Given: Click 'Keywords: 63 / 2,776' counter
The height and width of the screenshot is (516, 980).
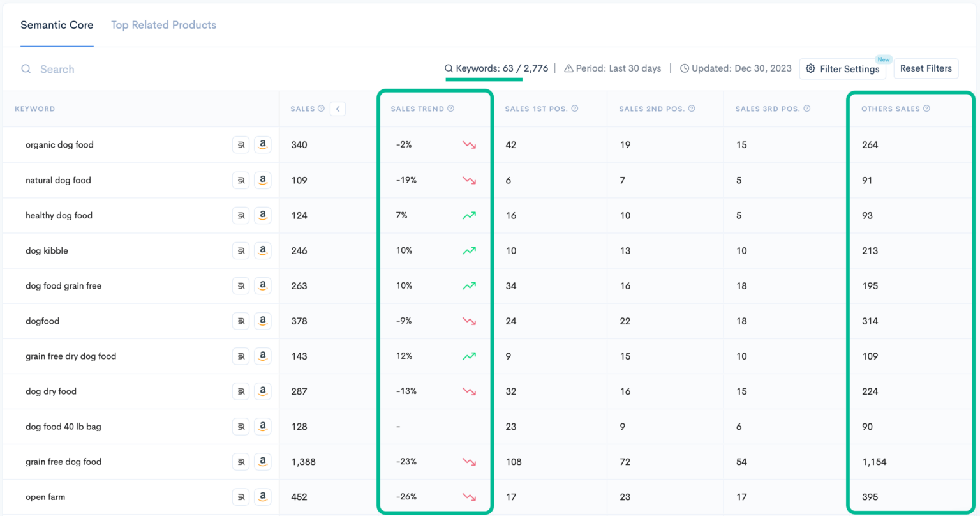Looking at the screenshot, I should 496,68.
